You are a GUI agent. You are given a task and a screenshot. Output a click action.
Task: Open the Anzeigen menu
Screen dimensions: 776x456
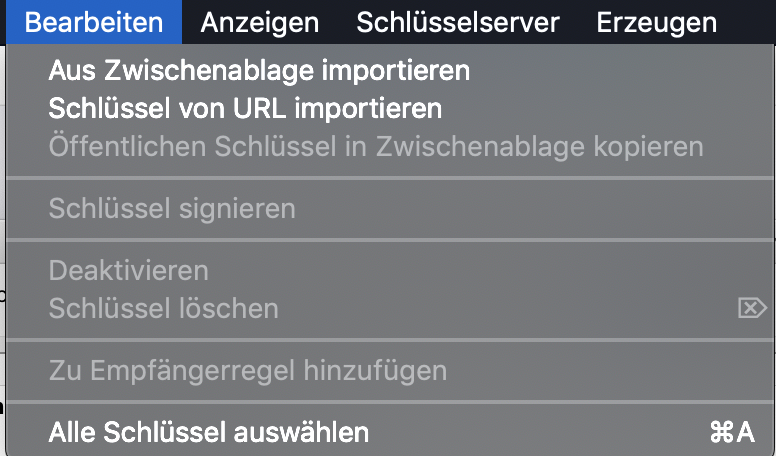260,22
